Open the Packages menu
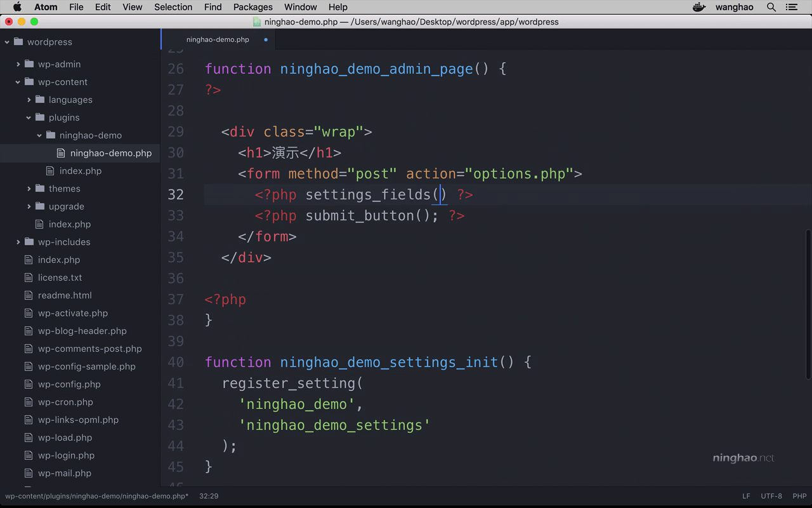812x508 pixels. 252,7
